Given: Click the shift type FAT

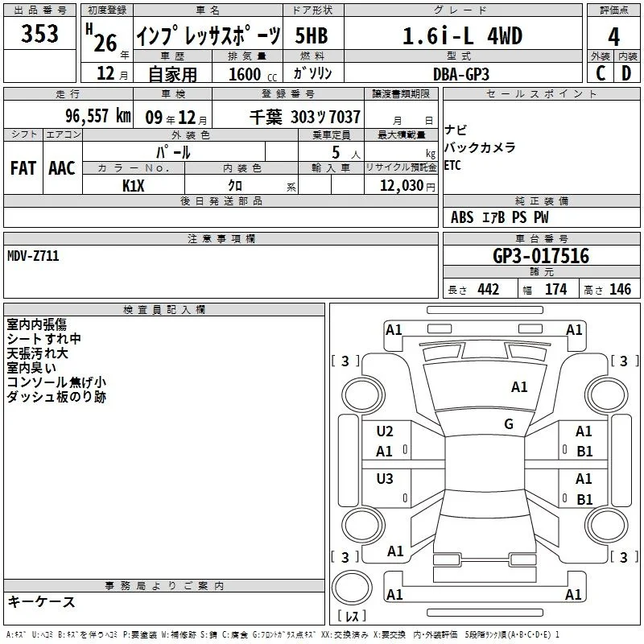Looking at the screenshot, I should click(23, 168).
